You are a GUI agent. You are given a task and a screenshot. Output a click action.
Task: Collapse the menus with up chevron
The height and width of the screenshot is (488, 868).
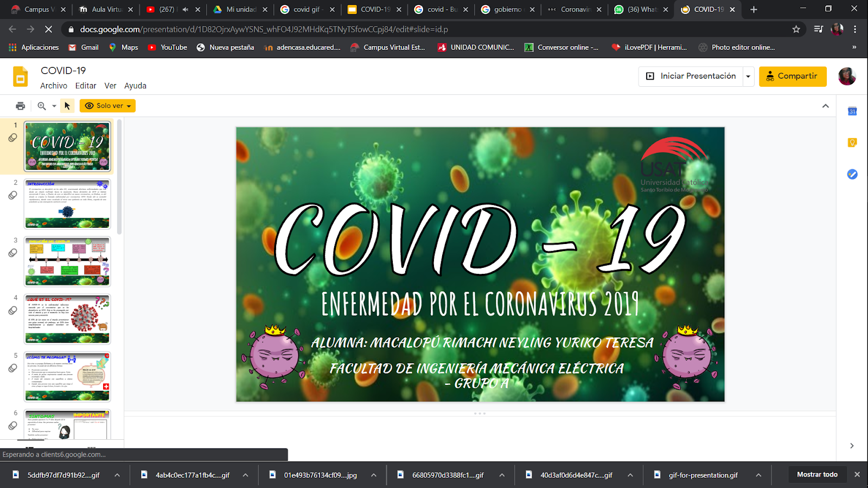826,106
